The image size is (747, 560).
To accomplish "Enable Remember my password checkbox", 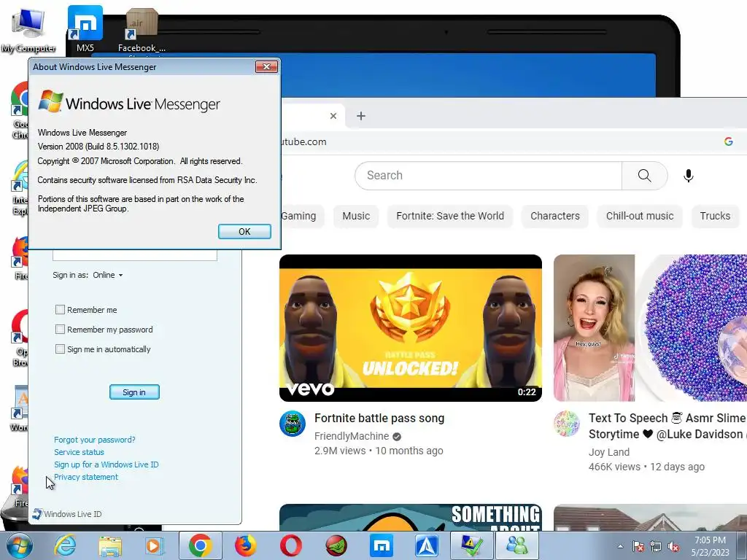I will 60,329.
